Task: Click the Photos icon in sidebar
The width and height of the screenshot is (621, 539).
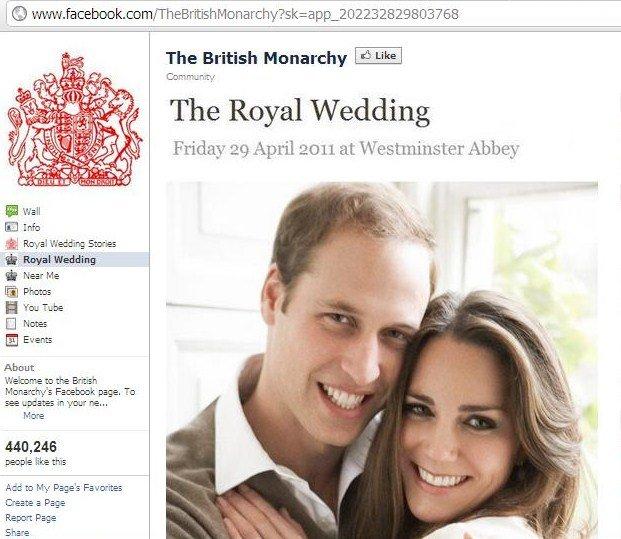Action: click(x=11, y=292)
